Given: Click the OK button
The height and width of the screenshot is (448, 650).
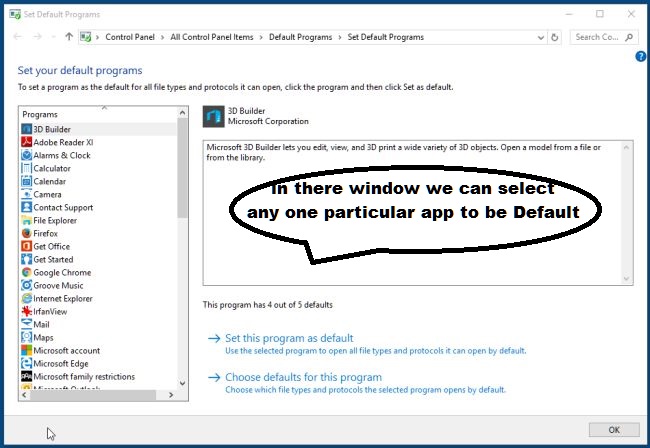Looking at the screenshot, I should pos(614,430).
